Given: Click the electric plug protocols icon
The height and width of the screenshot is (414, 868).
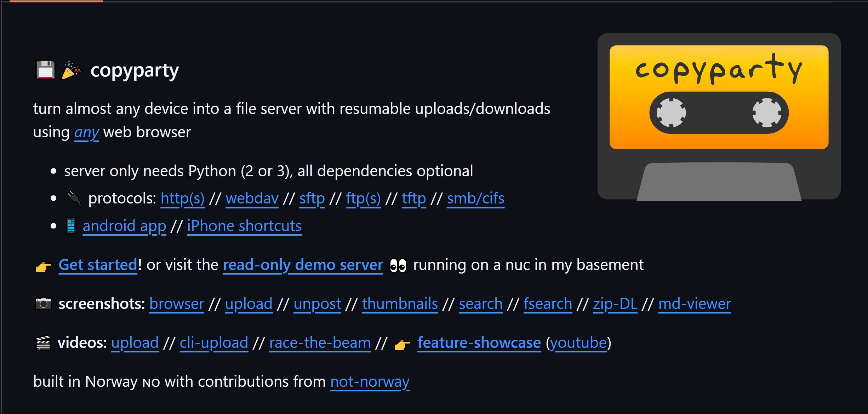Looking at the screenshot, I should (x=74, y=199).
